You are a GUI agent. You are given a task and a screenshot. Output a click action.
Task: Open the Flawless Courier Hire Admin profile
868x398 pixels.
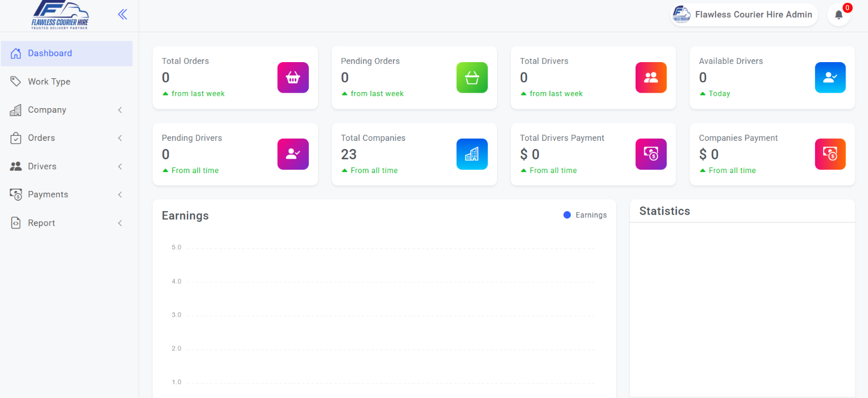pos(744,14)
